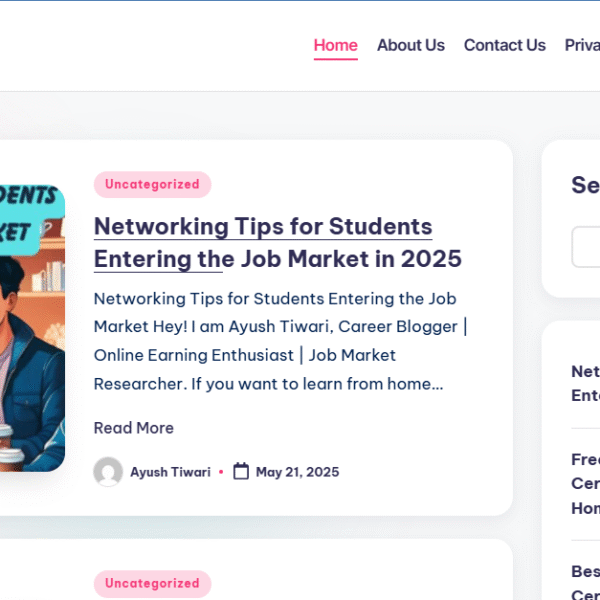
Task: Click Read More under the post excerpt
Action: pos(134,428)
